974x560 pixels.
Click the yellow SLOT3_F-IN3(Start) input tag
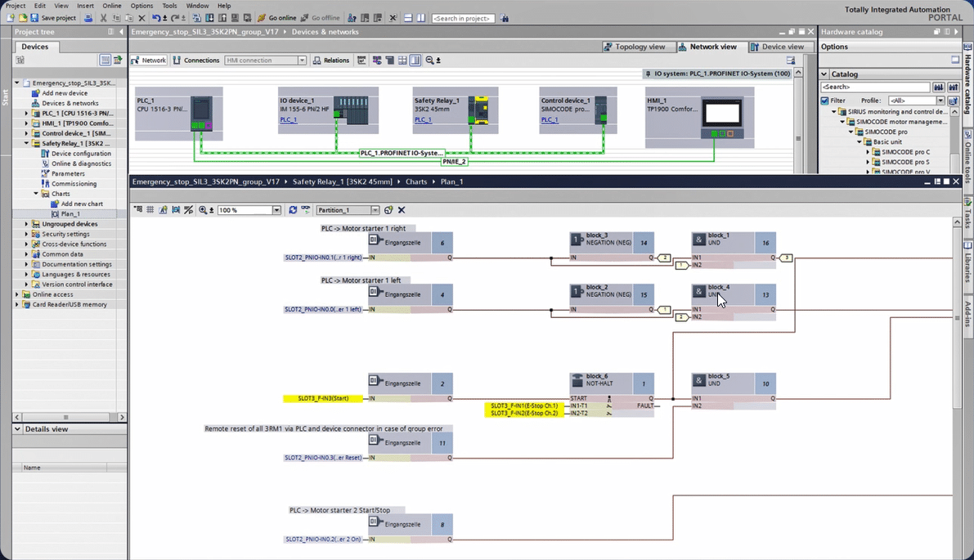323,399
